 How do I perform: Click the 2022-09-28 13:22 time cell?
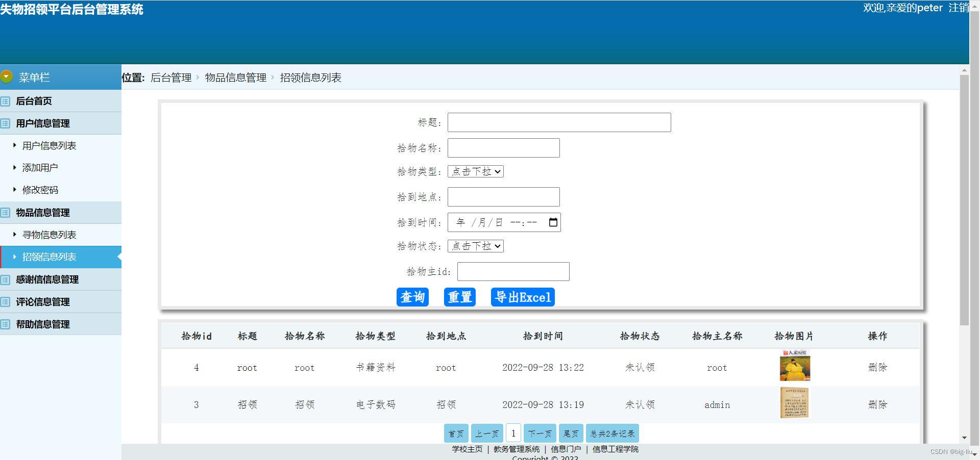click(543, 367)
